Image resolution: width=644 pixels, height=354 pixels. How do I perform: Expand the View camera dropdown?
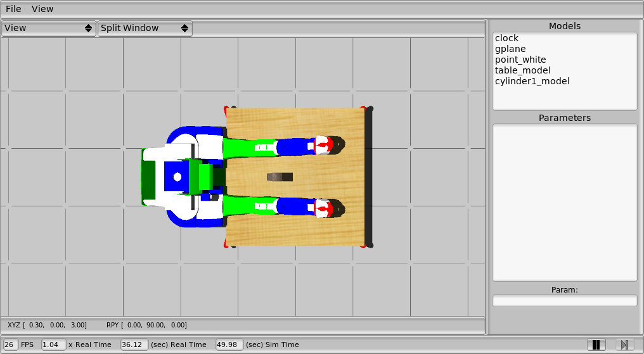click(48, 28)
